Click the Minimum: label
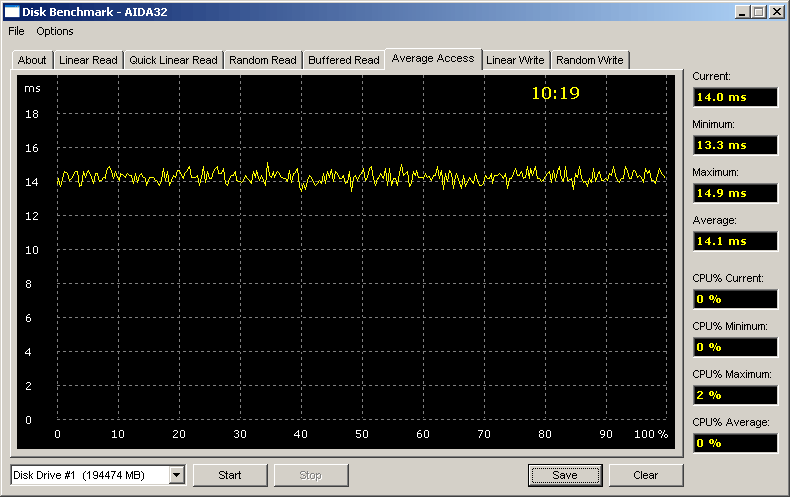This screenshot has width=790, height=497. point(713,124)
